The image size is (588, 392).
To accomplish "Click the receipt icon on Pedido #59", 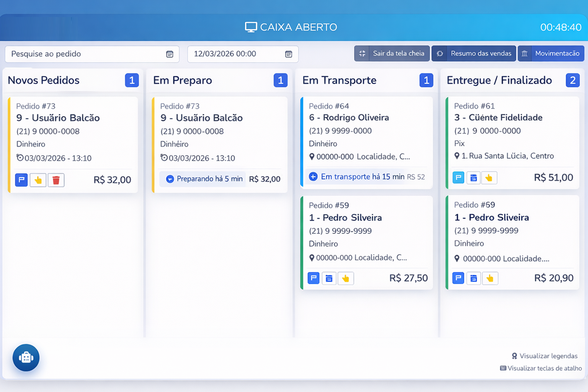I will click(329, 278).
